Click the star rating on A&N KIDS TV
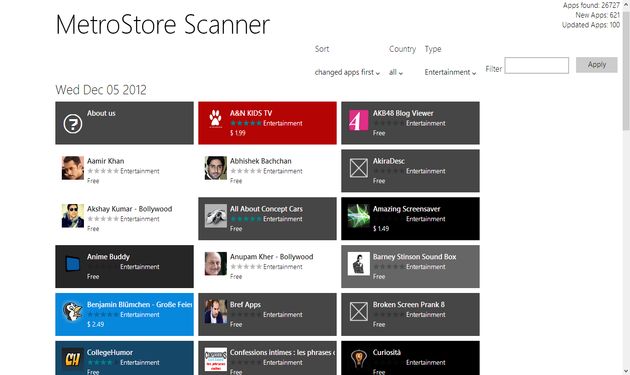The image size is (630, 375). 246,123
